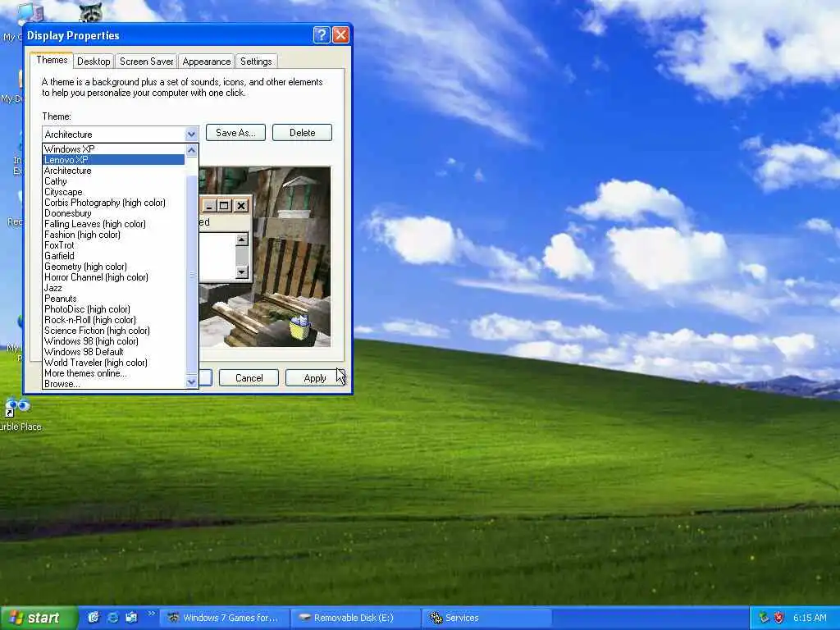Choose Falling Leaves (high color) theme
Viewport: 840px width, 630px height.
point(113,224)
